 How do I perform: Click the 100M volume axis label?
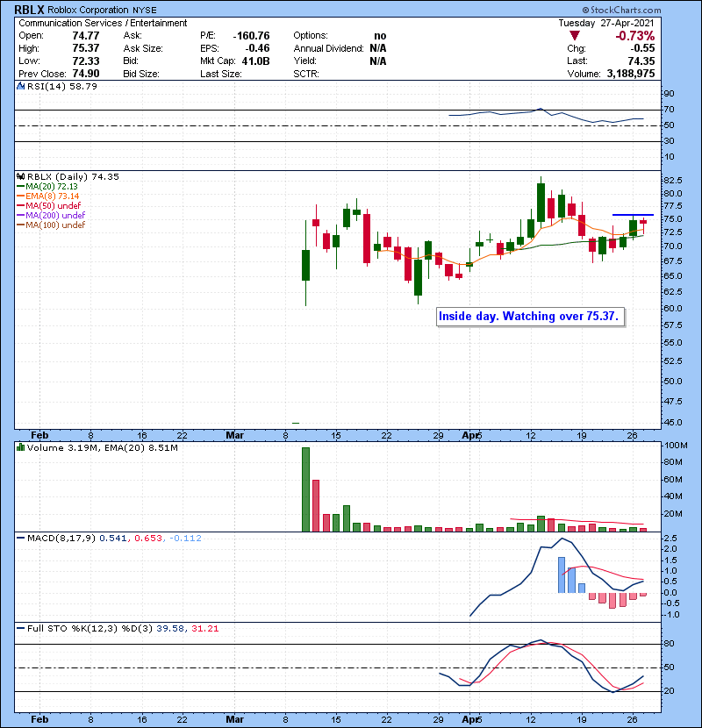pos(676,445)
